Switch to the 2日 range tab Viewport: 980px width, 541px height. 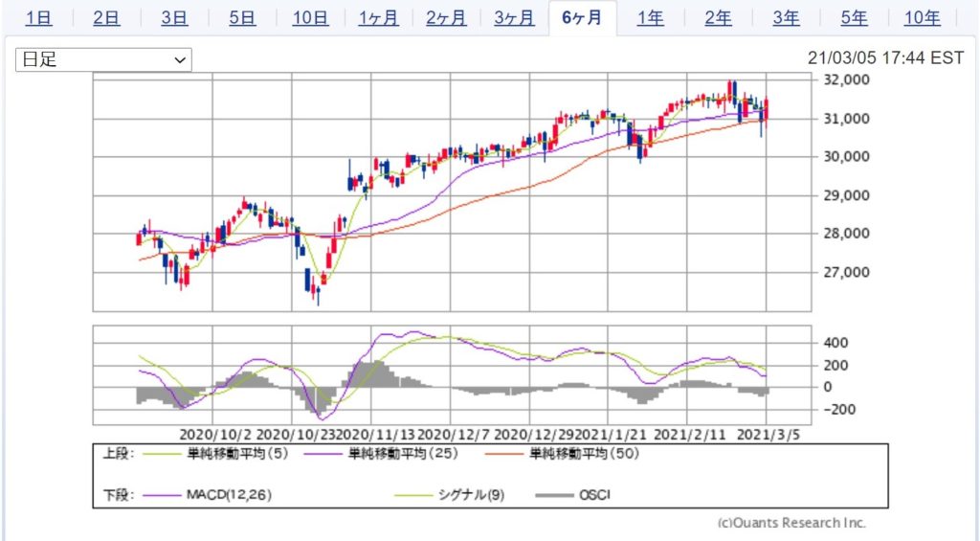106,17
